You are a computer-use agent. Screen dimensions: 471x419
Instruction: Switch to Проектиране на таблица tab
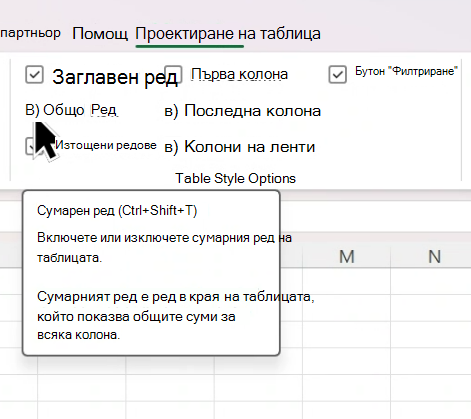point(228,34)
